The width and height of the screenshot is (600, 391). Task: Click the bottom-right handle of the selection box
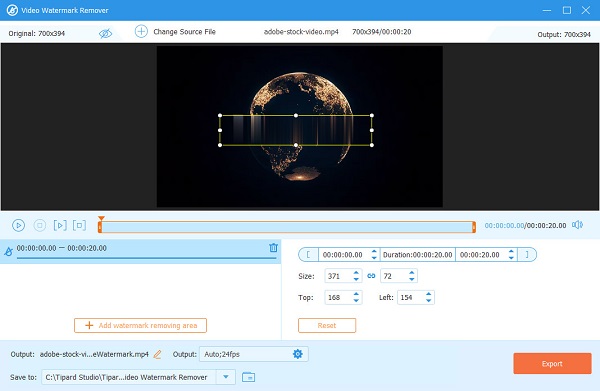pyautogui.click(x=372, y=145)
